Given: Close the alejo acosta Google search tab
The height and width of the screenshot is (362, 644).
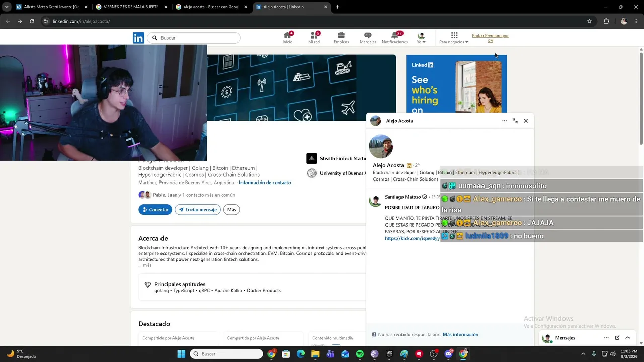Looking at the screenshot, I should pos(246,7).
